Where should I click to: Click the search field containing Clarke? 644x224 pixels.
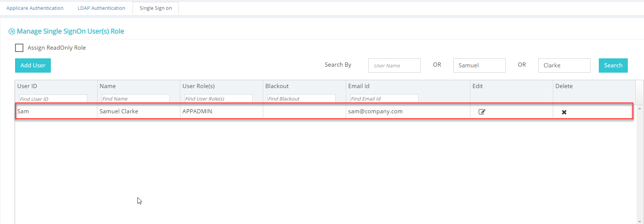564,66
